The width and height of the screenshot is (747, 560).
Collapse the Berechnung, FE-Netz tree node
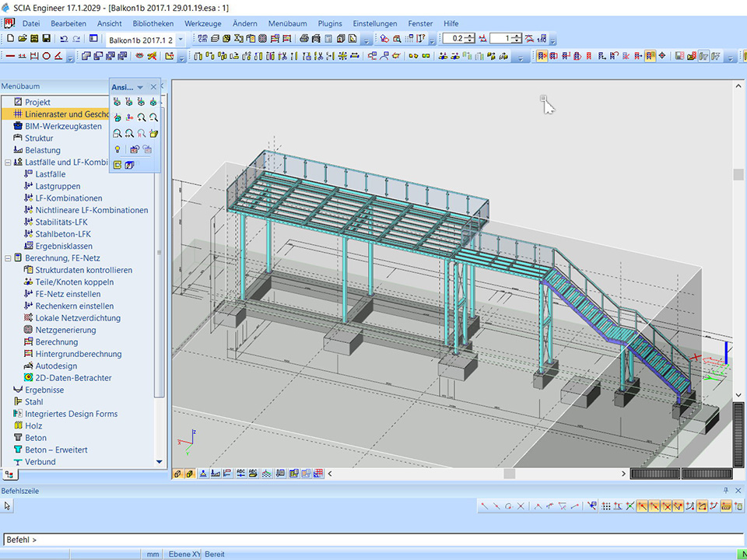8,258
